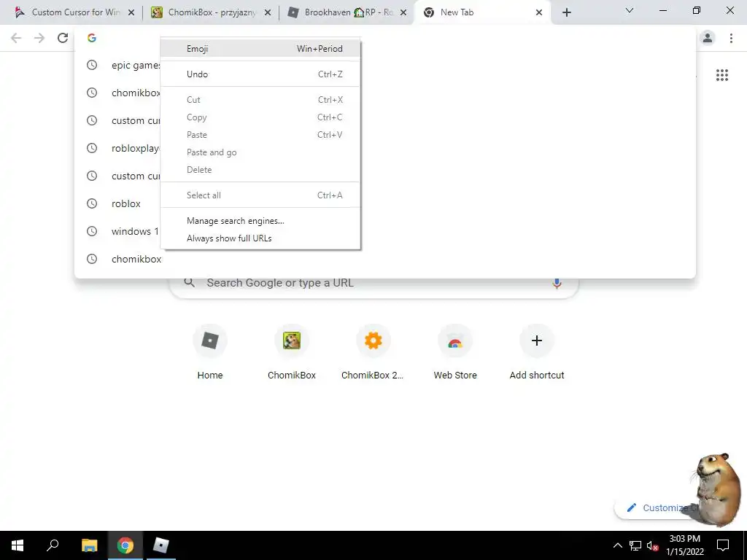The image size is (747, 560).
Task: Click the browser Forward arrow
Action: tap(39, 38)
